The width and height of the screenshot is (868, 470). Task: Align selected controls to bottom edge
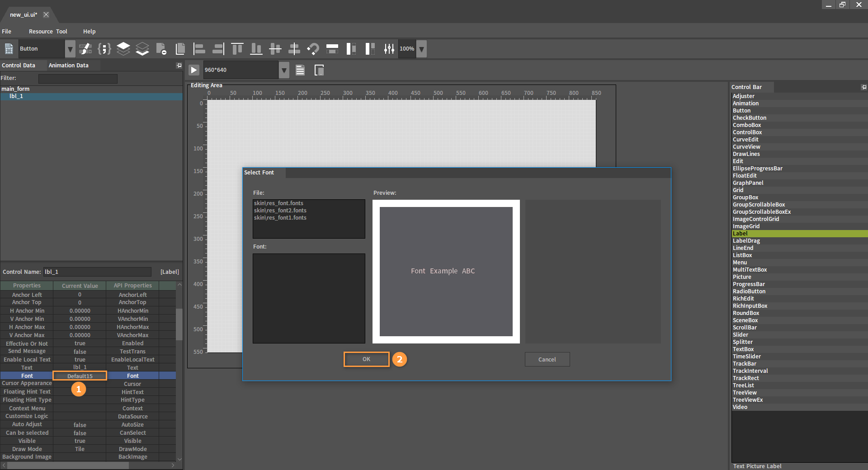click(x=256, y=48)
